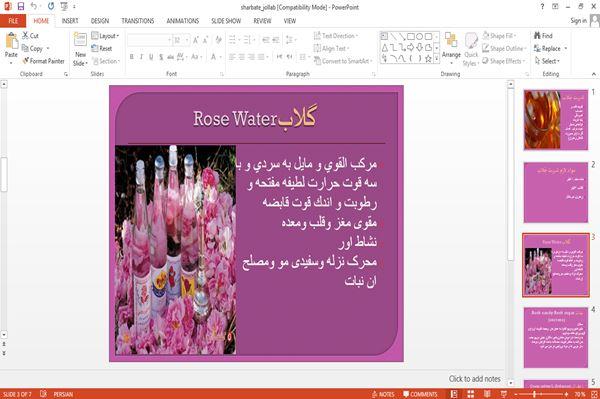This screenshot has height=399, width=600.
Task: Open PowerPoint Help question mark icon
Action: [x=542, y=6]
